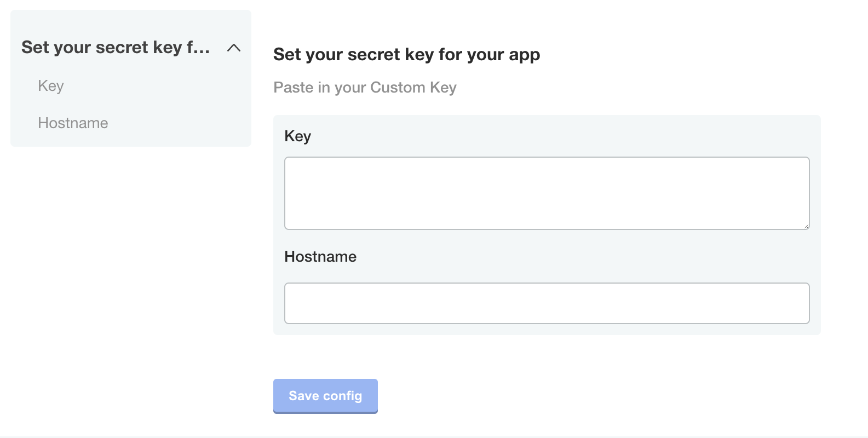
Task: Click the "Paste in your Custom Key" description
Action: [x=365, y=88]
